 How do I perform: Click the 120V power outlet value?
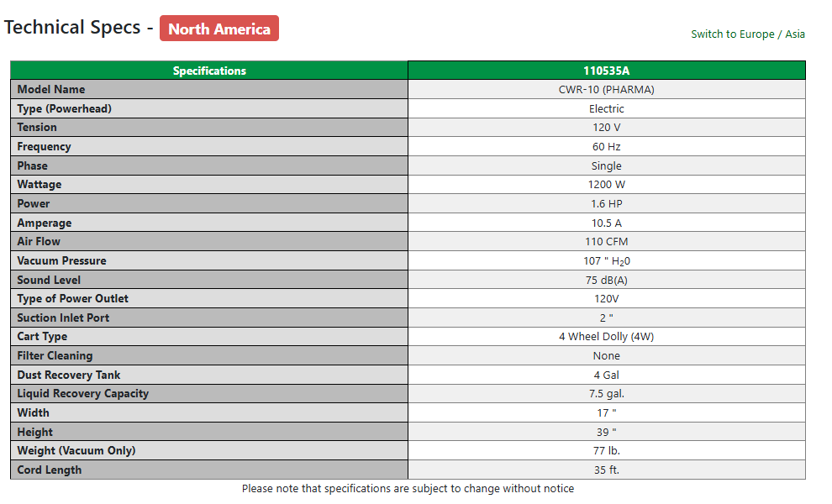[607, 299]
